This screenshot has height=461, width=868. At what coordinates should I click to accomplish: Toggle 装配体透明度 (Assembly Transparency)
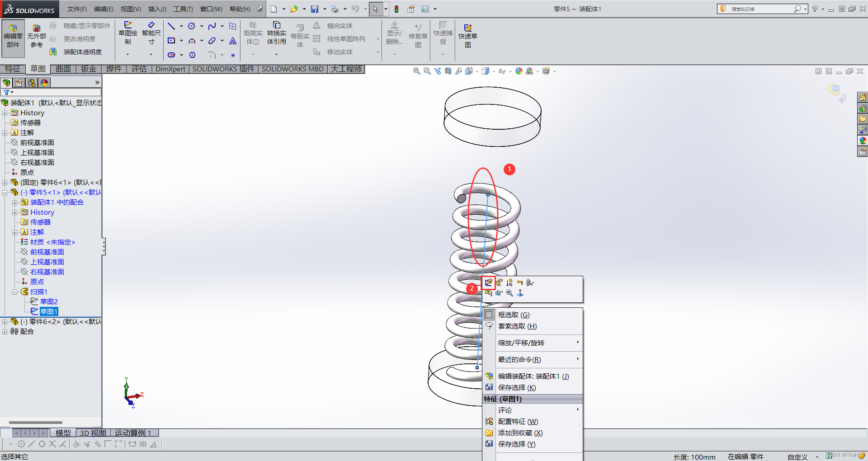(76, 52)
